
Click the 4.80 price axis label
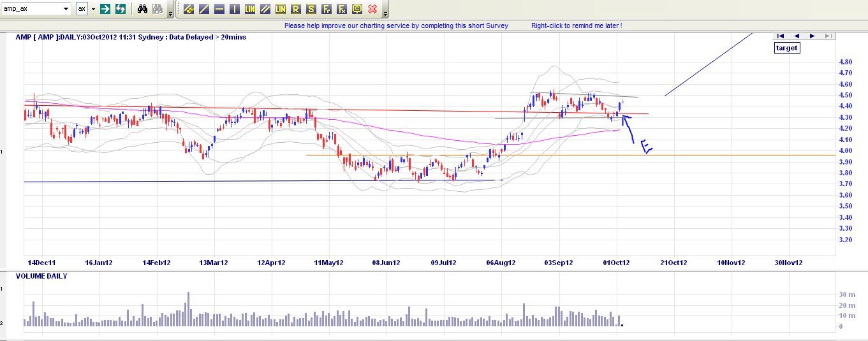click(846, 62)
